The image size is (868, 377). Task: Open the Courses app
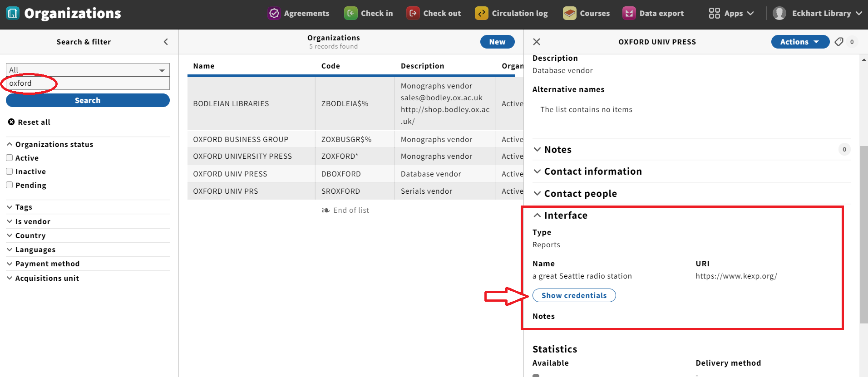click(586, 13)
